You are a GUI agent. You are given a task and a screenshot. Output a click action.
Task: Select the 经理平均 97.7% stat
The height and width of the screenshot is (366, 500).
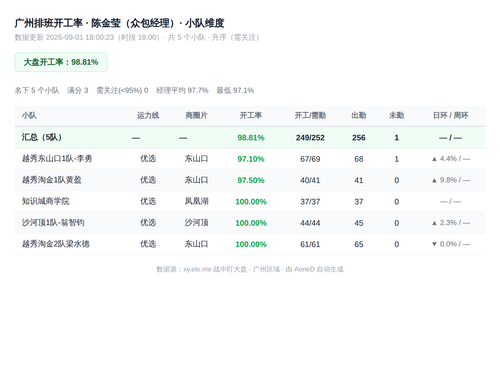182,90
